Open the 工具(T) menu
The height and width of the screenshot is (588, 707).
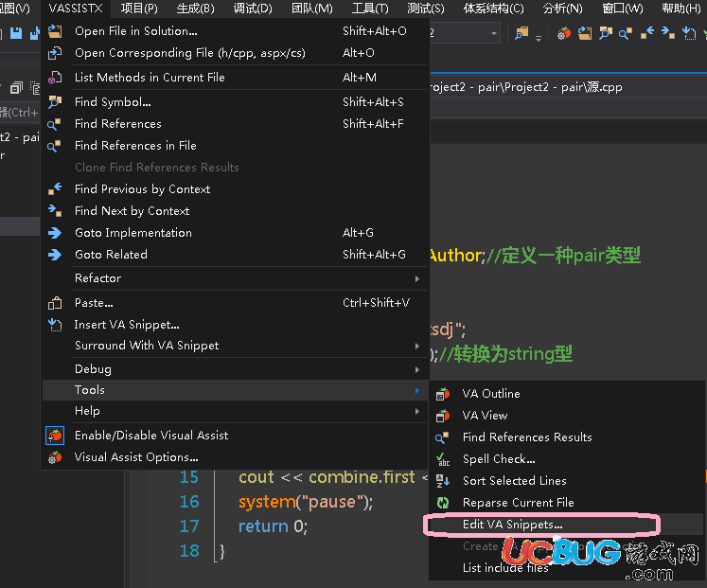click(x=370, y=9)
